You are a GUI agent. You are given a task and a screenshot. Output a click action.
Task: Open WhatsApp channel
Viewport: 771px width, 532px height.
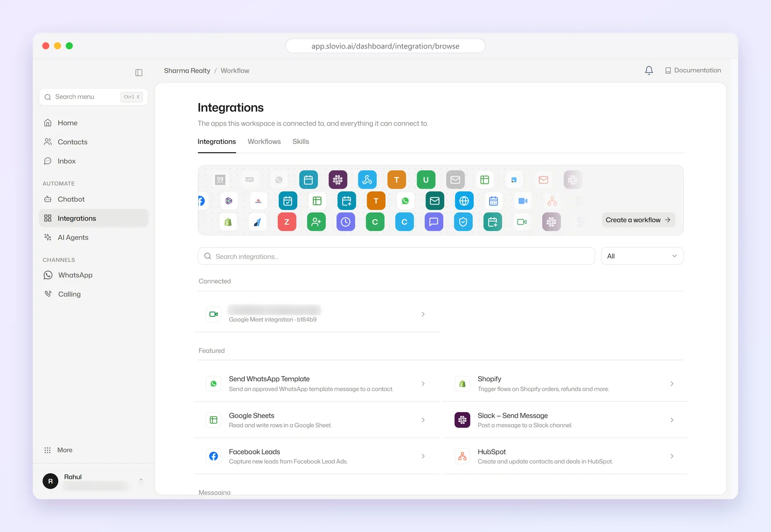[x=93, y=275]
